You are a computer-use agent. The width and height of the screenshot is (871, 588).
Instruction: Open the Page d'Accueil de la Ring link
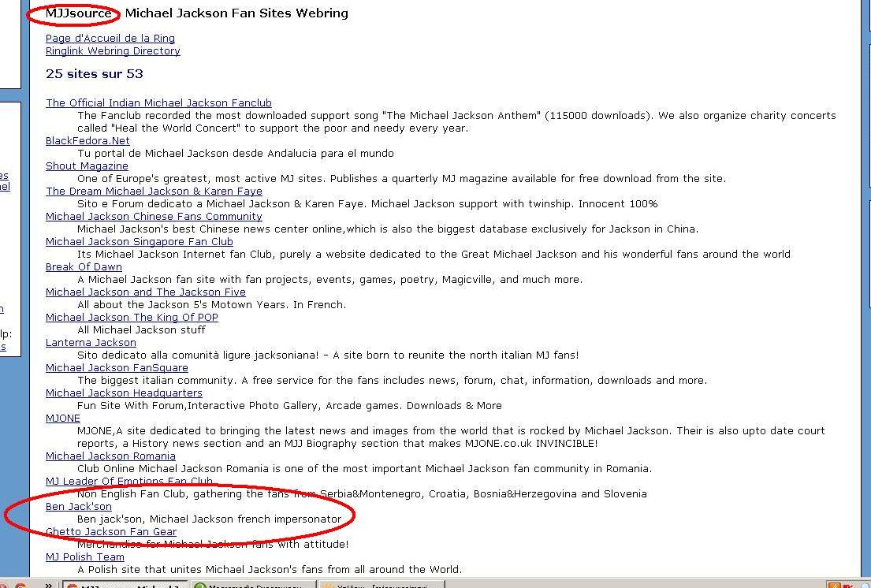110,39
